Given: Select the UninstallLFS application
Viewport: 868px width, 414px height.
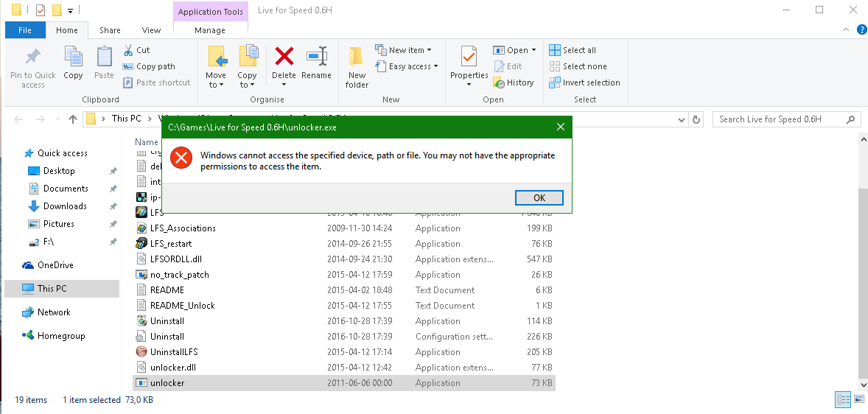Looking at the screenshot, I should [x=343, y=352].
